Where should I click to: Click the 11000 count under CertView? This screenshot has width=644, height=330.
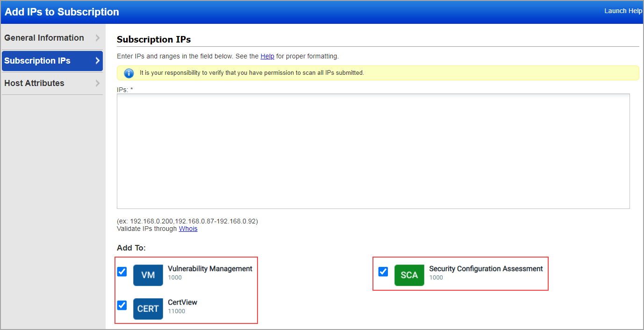(x=176, y=311)
